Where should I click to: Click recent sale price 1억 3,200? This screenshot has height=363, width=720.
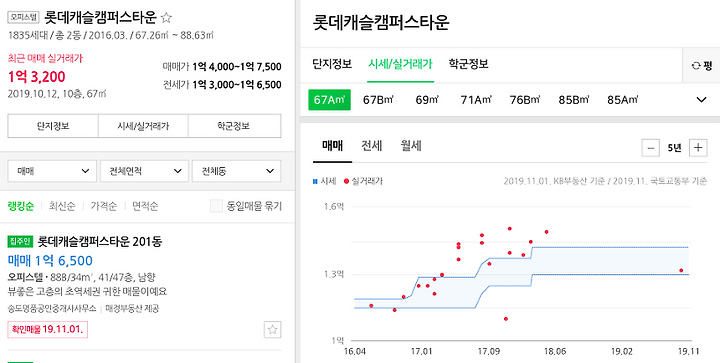pyautogui.click(x=37, y=77)
